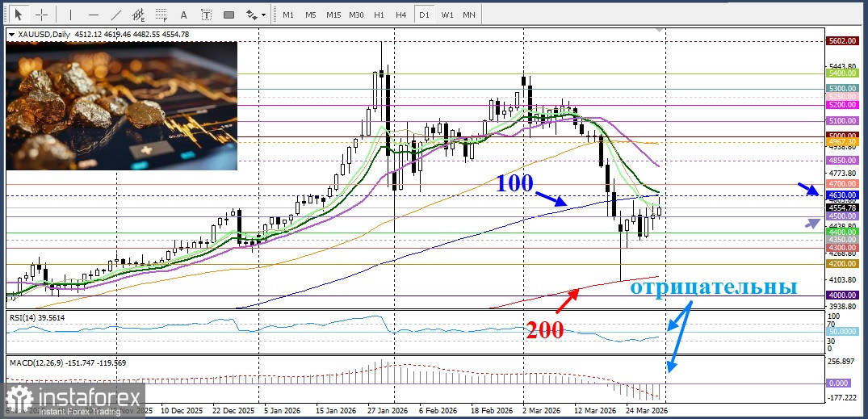
Task: Click the 4000.00 price level label
Action: [842, 295]
